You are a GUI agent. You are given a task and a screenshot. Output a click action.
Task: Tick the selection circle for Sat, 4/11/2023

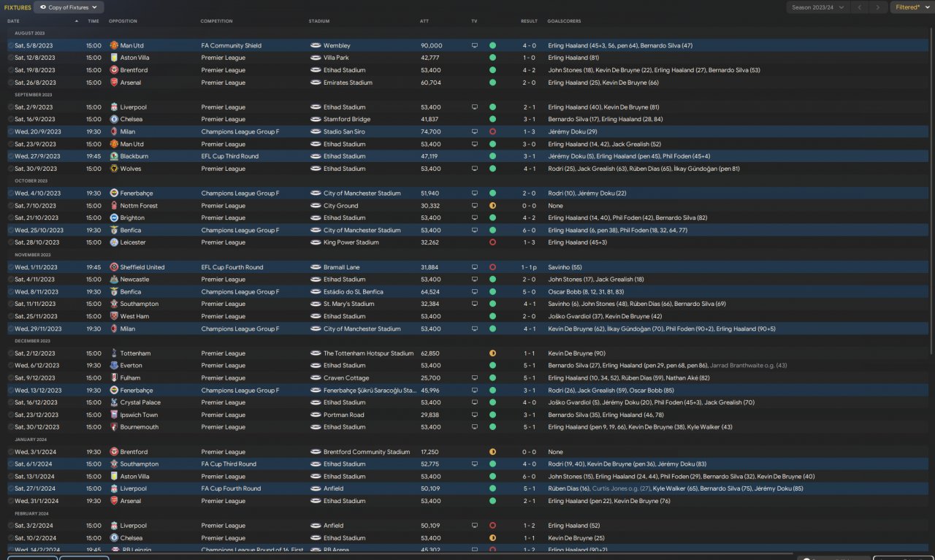pos(11,280)
